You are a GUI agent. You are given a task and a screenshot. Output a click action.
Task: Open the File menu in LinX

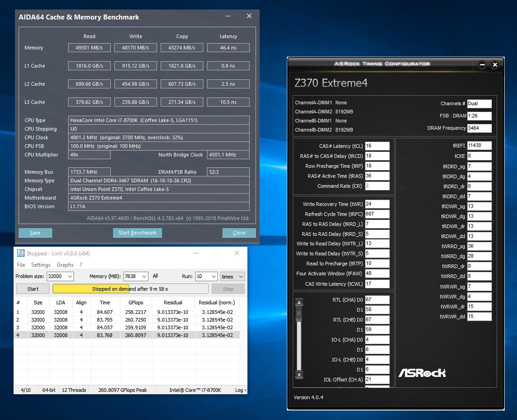(21, 265)
